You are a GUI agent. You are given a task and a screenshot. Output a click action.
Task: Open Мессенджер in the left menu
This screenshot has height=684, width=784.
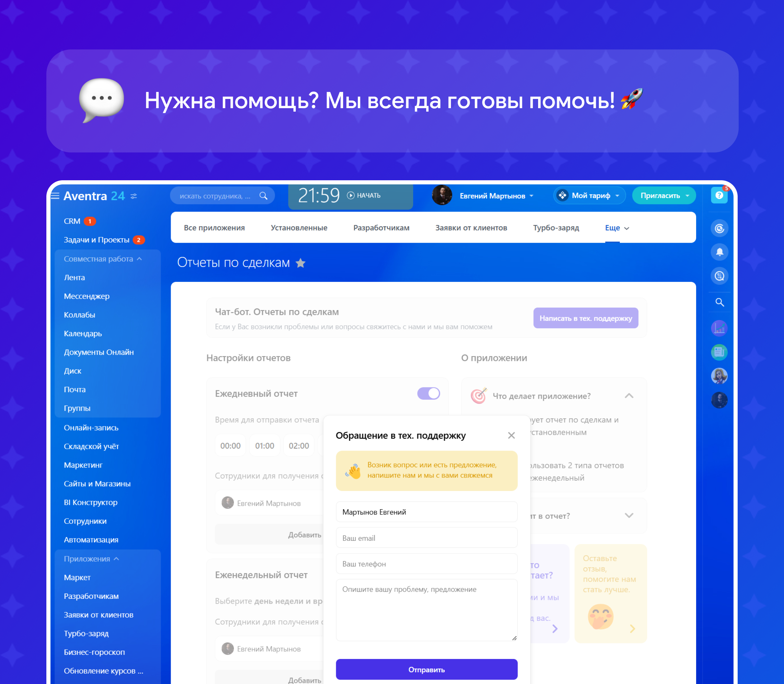point(87,296)
